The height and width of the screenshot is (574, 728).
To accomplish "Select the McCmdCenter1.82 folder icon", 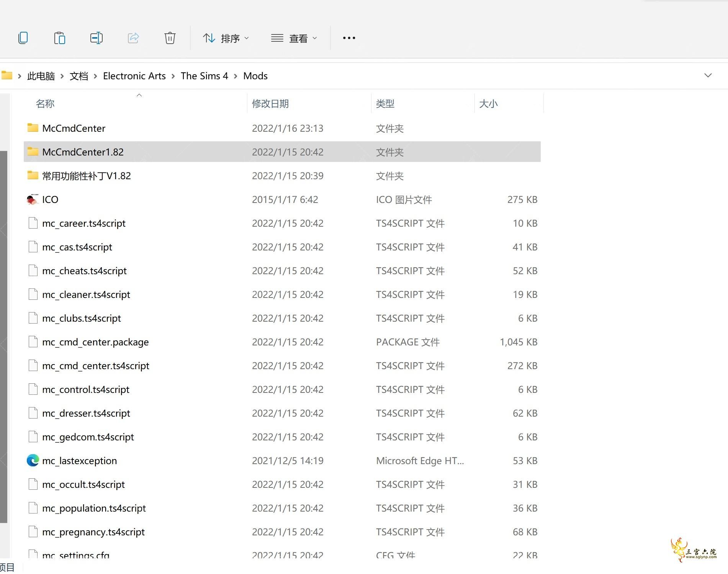I will pyautogui.click(x=33, y=152).
